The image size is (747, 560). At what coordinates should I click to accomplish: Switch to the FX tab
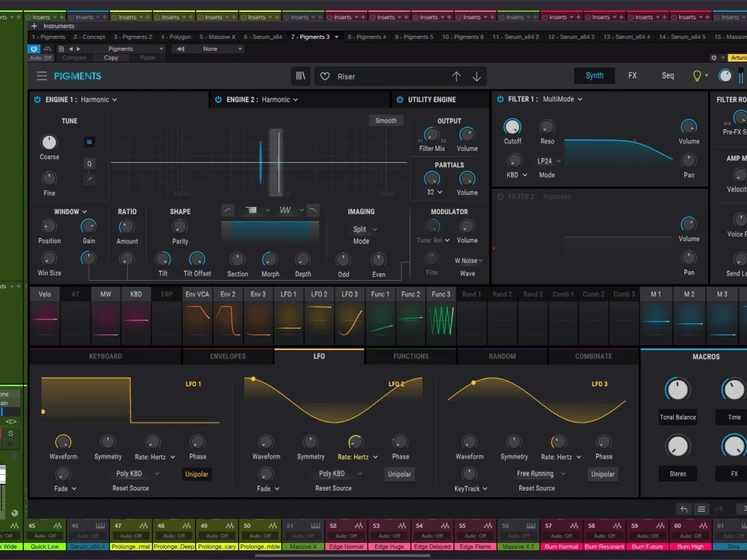coord(632,75)
